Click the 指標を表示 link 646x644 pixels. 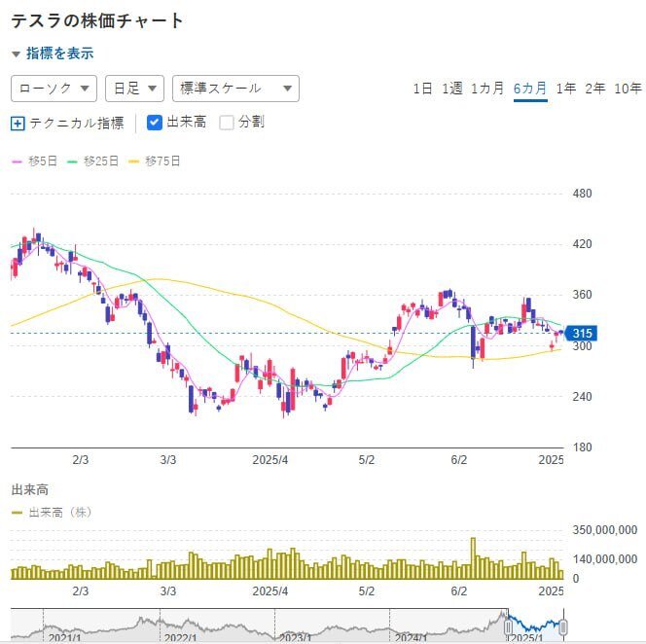pos(60,54)
